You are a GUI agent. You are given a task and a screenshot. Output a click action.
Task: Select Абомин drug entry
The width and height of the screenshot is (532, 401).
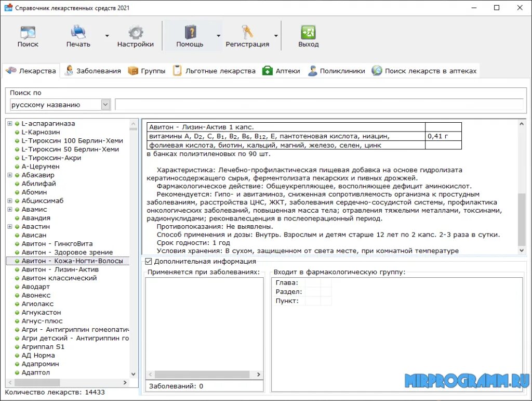pyautogui.click(x=34, y=192)
